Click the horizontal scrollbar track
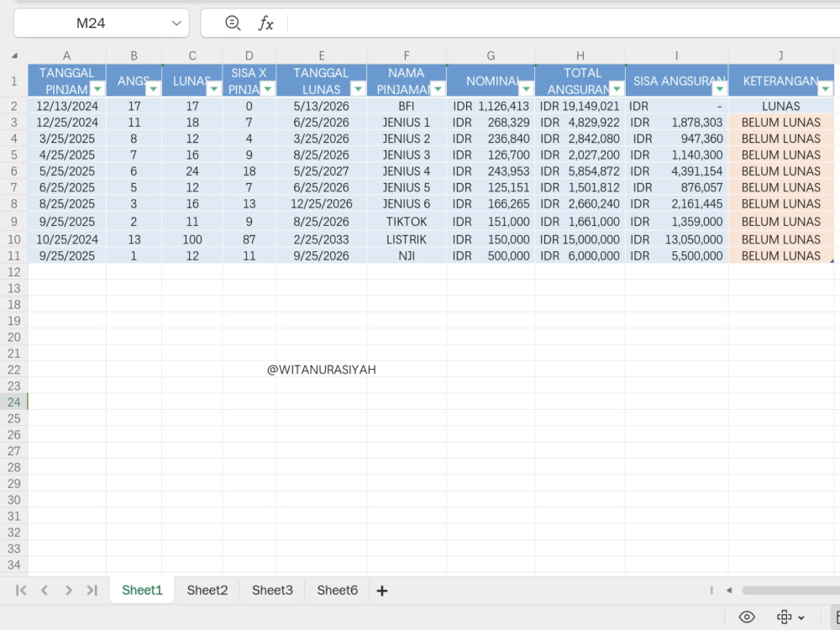The image size is (840, 630). point(790,591)
